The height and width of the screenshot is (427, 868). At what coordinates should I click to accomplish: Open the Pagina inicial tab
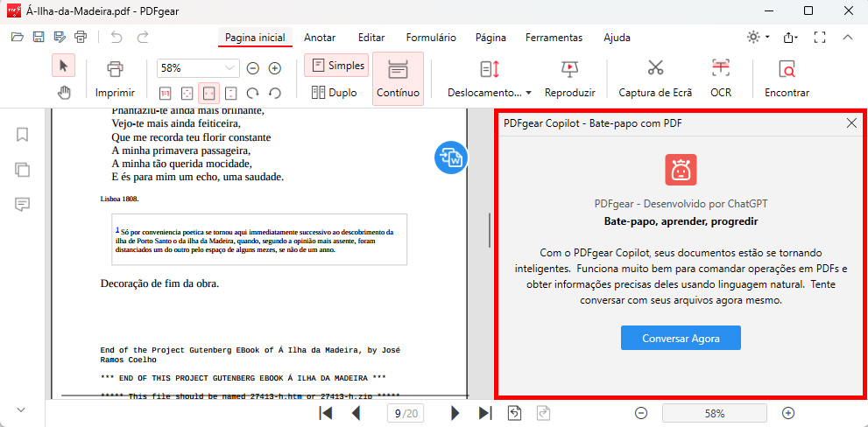click(x=255, y=38)
